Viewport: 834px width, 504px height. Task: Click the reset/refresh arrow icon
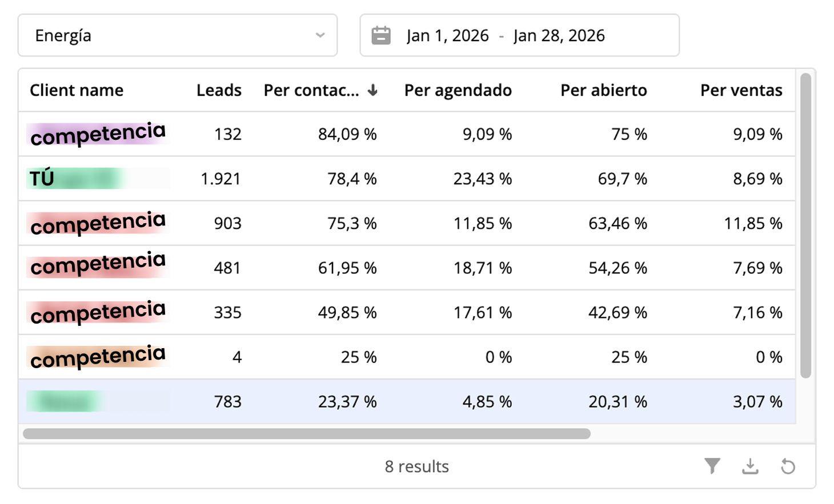pos(788,466)
